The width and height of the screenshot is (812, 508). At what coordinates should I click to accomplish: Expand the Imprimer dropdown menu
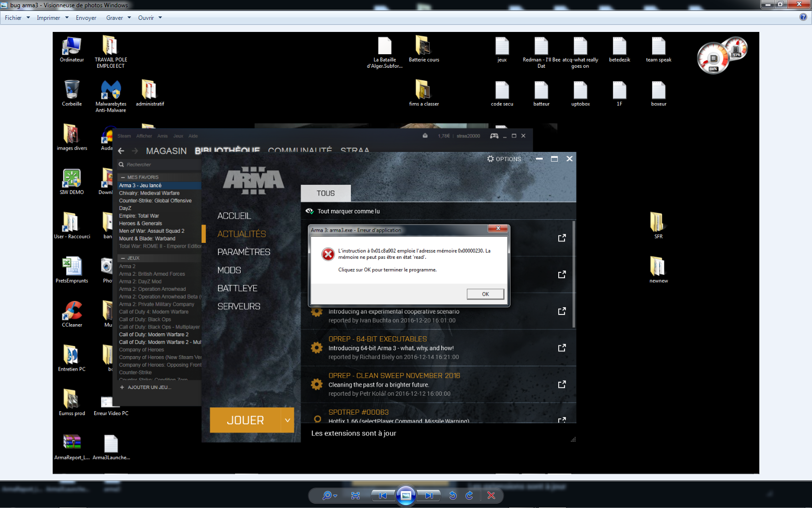tap(52, 18)
